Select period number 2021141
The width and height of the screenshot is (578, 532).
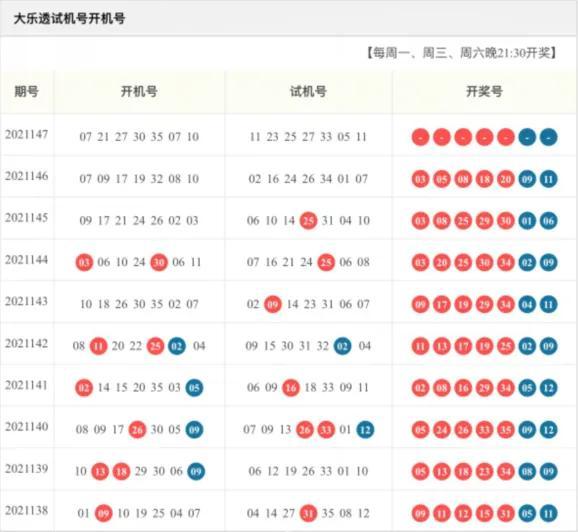[x=27, y=385]
